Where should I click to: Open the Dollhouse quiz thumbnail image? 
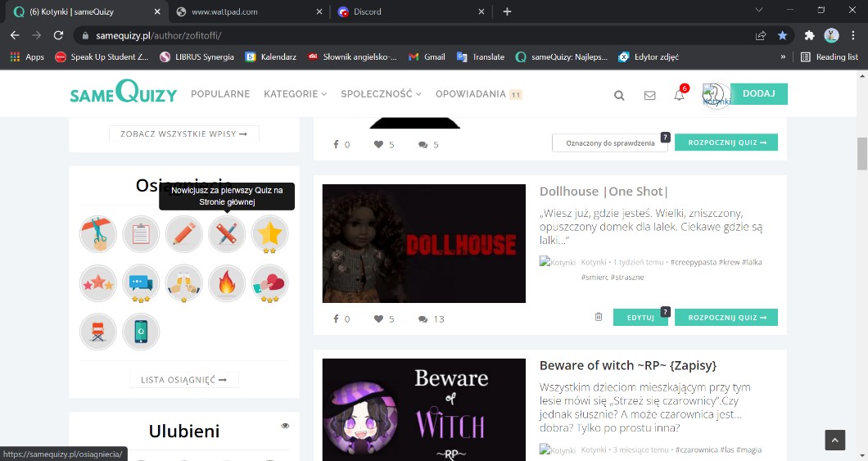click(x=423, y=243)
